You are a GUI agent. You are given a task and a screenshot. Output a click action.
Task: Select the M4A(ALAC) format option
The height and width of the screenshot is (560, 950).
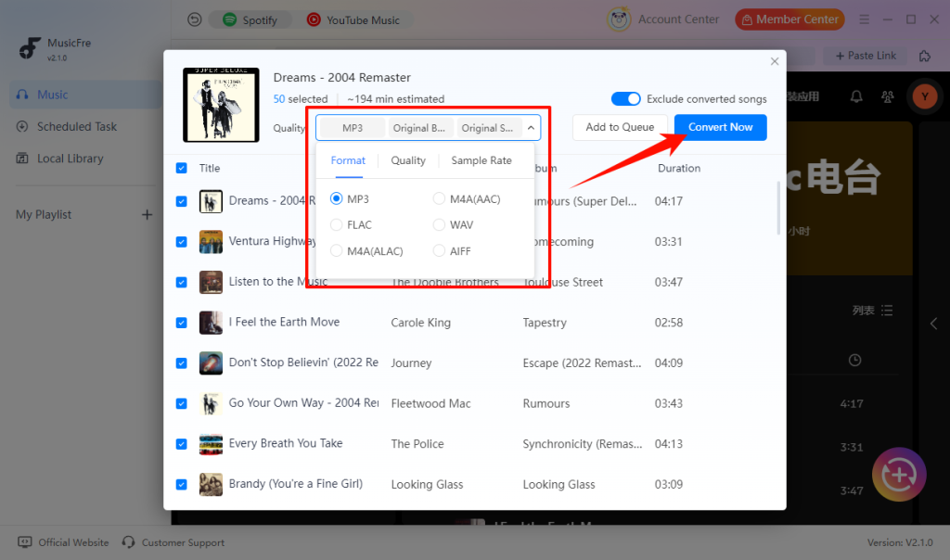366,251
